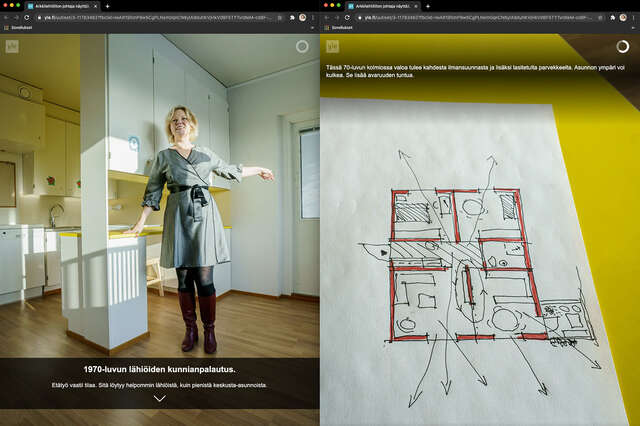Open three-dot Chrome menu in left window

tap(313, 17)
